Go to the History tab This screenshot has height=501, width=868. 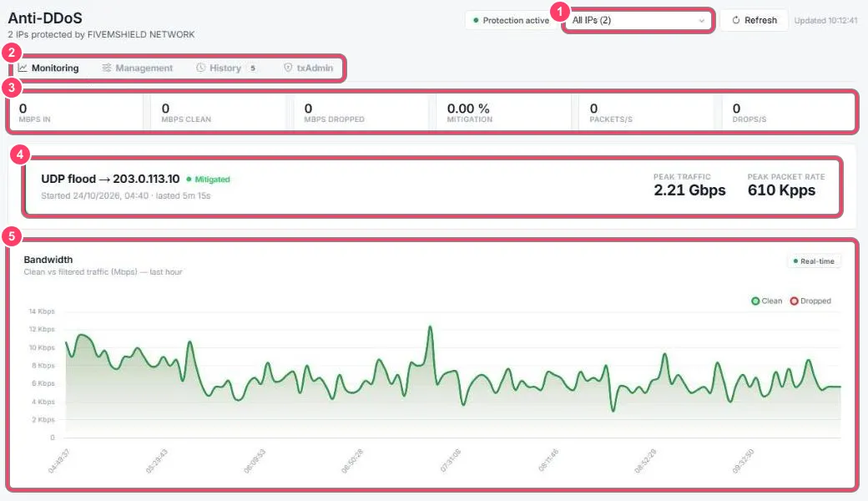[x=226, y=68]
